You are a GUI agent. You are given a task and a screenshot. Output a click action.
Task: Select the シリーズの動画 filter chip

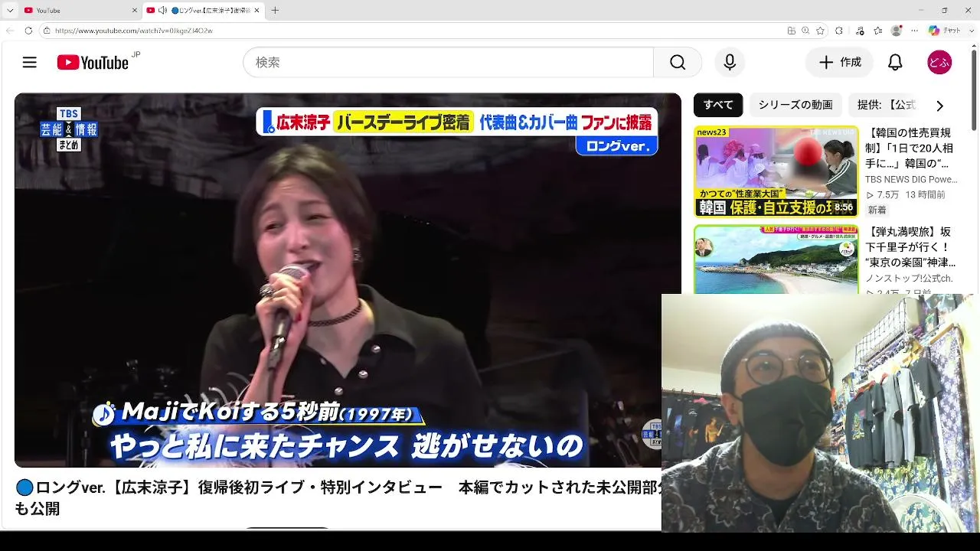pos(795,105)
